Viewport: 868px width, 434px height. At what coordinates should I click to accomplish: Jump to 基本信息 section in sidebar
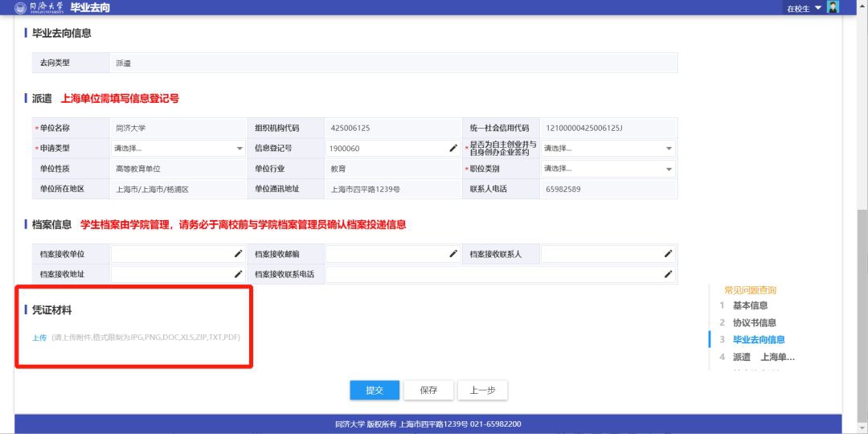tap(750, 305)
